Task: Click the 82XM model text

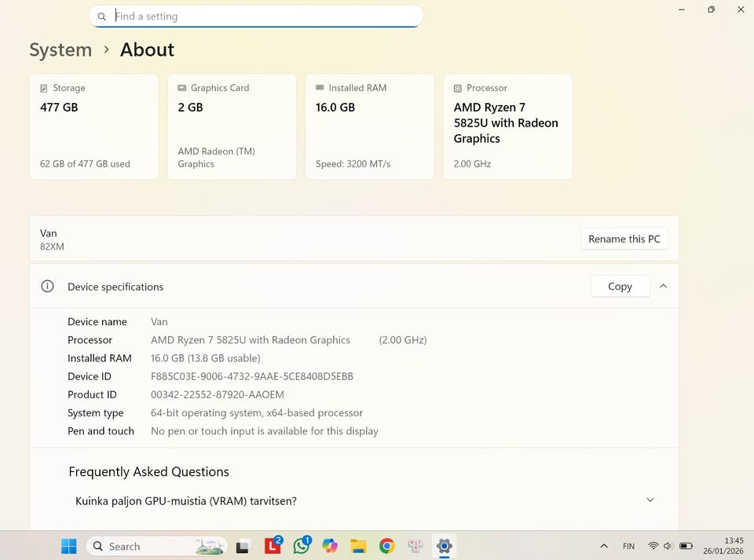Action: pos(52,247)
